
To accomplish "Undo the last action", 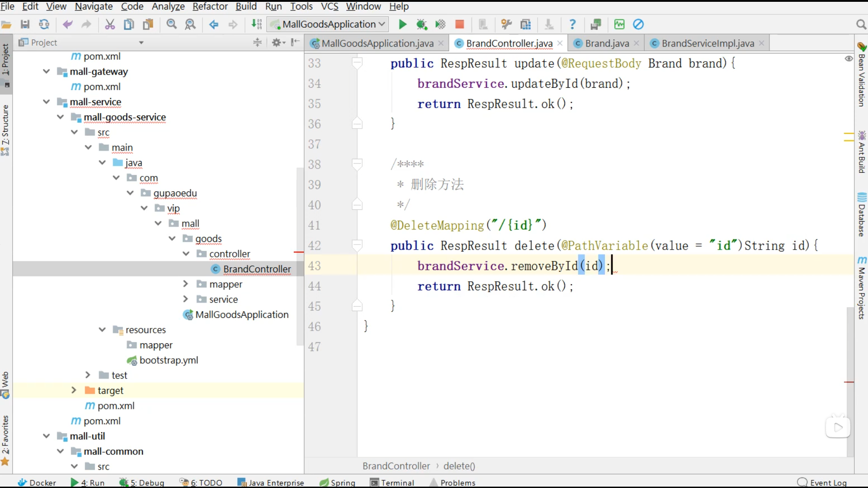I will pos(68,24).
